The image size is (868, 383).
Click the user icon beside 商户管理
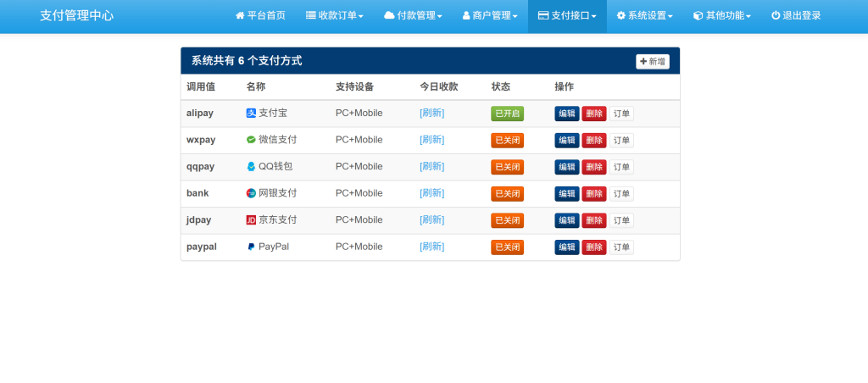[x=466, y=15]
